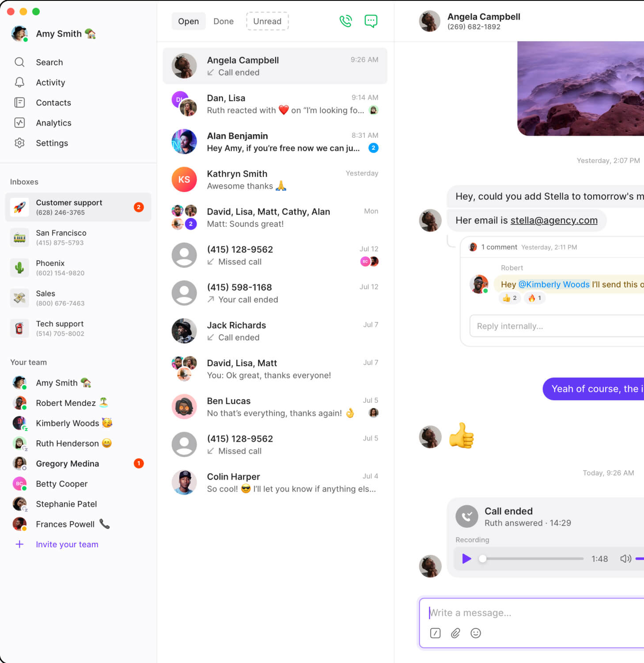The image size is (644, 663).
Task: Click the recording progress slider handle
Action: point(483,559)
